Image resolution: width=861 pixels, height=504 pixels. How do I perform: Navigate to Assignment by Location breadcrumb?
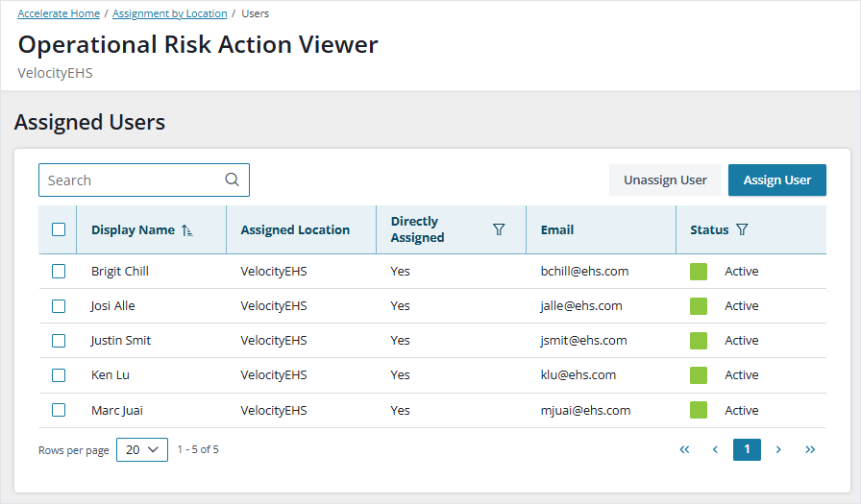[x=170, y=14]
